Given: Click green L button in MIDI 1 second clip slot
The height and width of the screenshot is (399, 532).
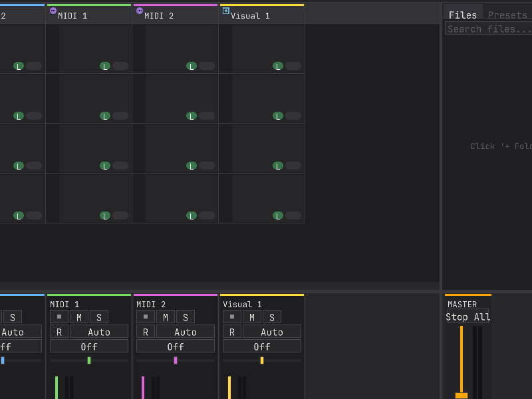Looking at the screenshot, I should (105, 116).
